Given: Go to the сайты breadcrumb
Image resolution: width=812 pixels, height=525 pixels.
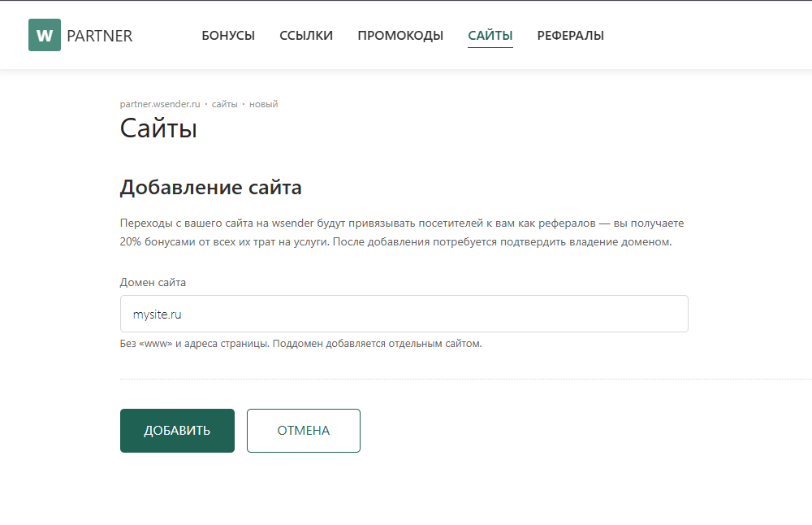Looking at the screenshot, I should tap(225, 104).
